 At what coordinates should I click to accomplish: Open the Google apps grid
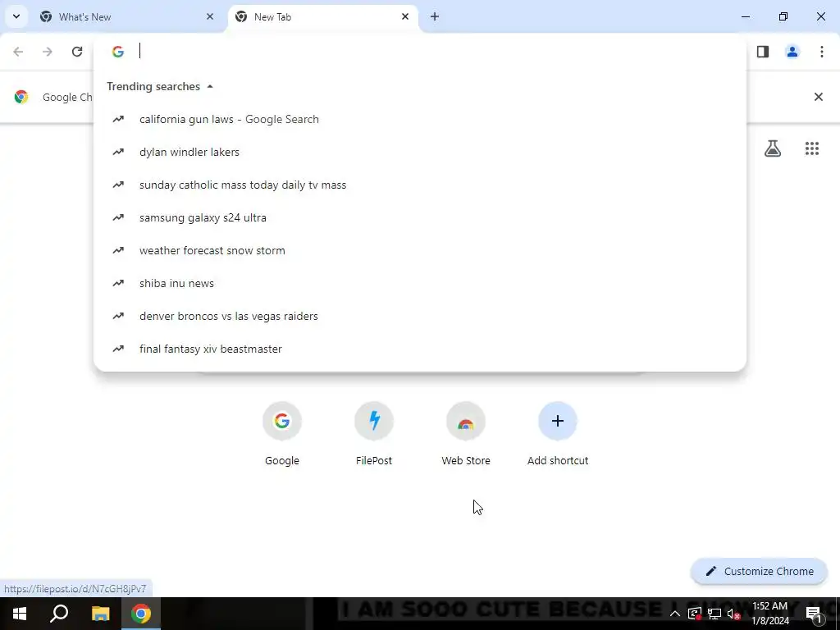[x=812, y=148]
